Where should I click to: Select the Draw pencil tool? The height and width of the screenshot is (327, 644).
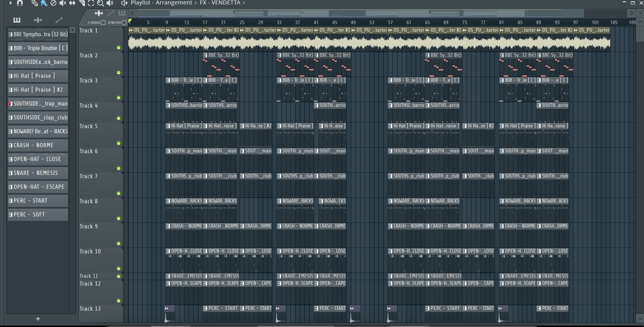point(34,3)
